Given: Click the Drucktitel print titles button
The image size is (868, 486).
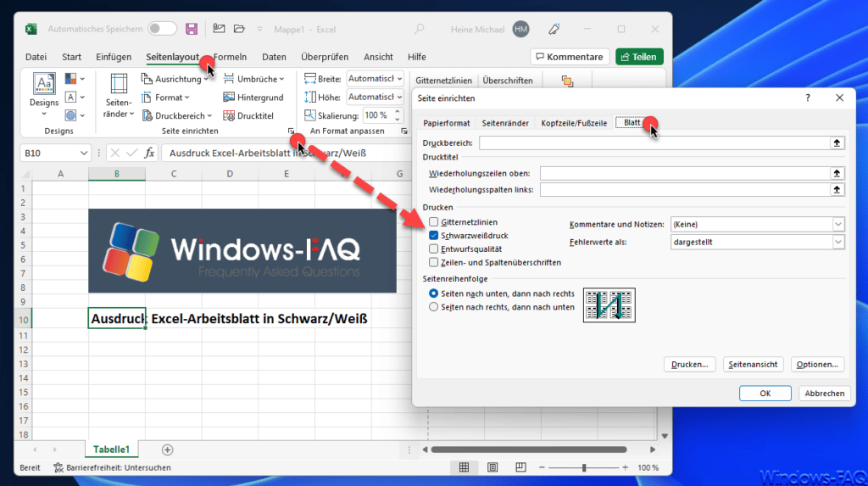Looking at the screenshot, I should [248, 116].
